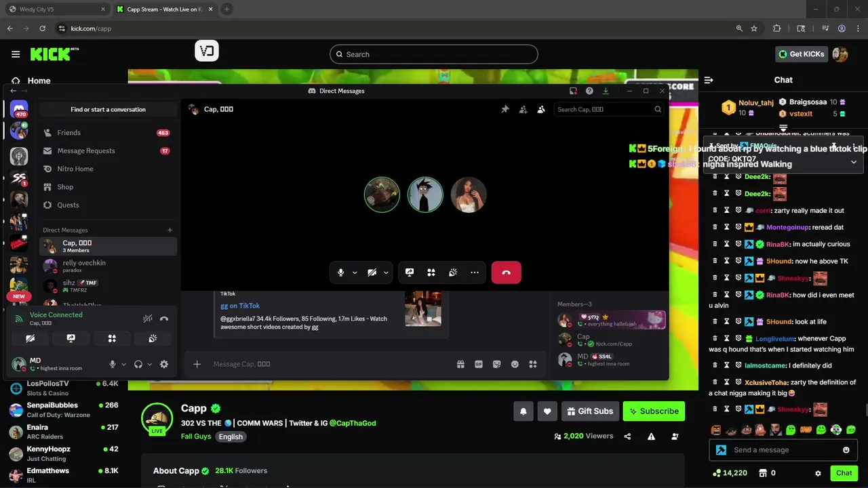This screenshot has width=868, height=488.
Task: Deafen with headphone icon in user panel
Action: coord(138,364)
